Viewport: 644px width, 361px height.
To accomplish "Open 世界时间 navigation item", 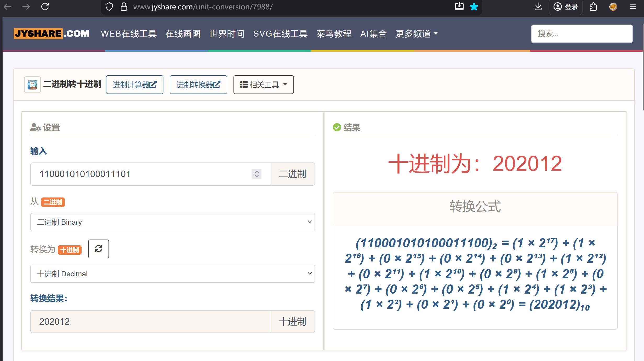I will (x=227, y=34).
